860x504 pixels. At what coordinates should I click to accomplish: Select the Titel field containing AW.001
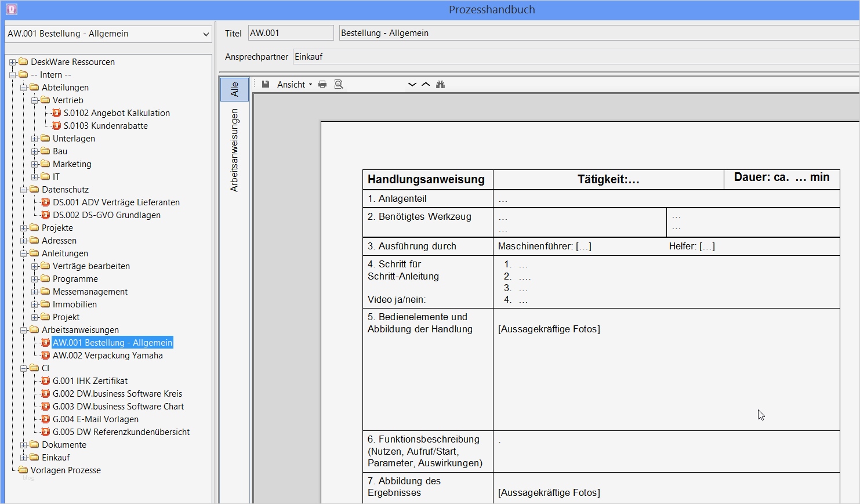pos(290,32)
